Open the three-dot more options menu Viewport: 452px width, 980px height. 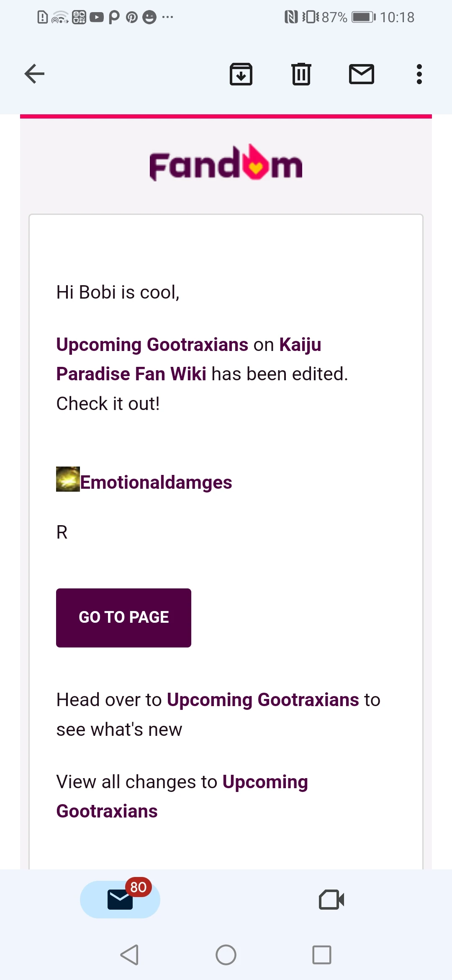tap(419, 74)
